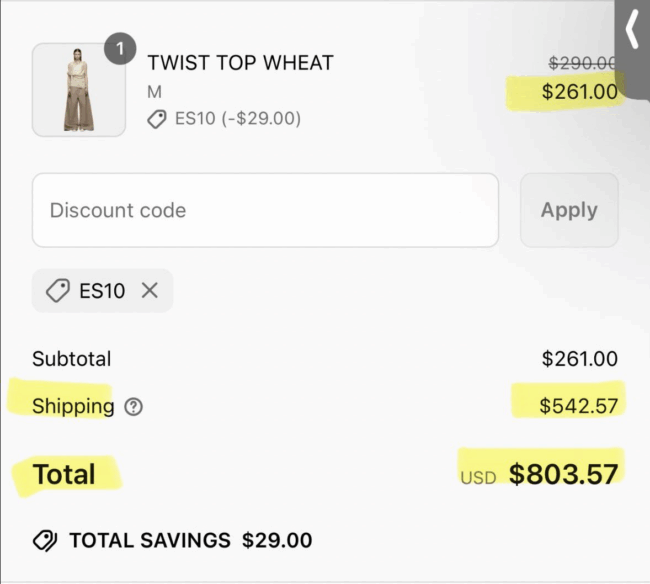Screen dimensions: 650x584
Task: Click the Total Savings tags icon
Action: coord(45,541)
